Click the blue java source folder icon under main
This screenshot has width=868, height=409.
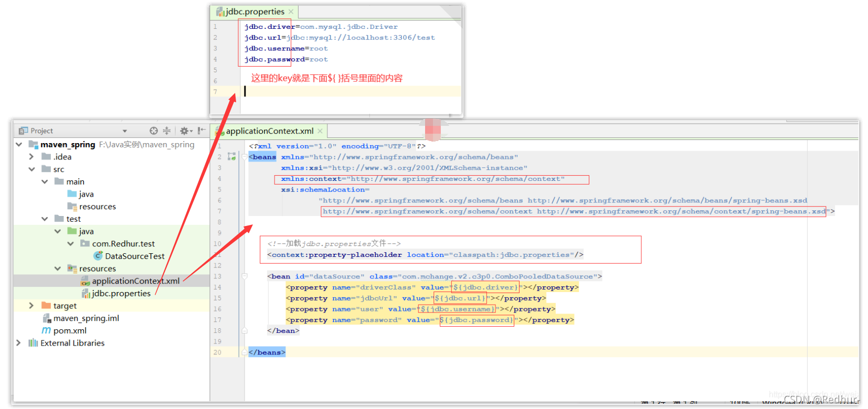coord(72,194)
